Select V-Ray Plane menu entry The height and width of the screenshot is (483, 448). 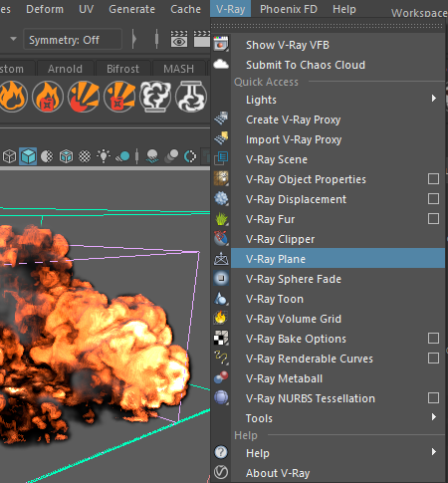[x=337, y=259]
